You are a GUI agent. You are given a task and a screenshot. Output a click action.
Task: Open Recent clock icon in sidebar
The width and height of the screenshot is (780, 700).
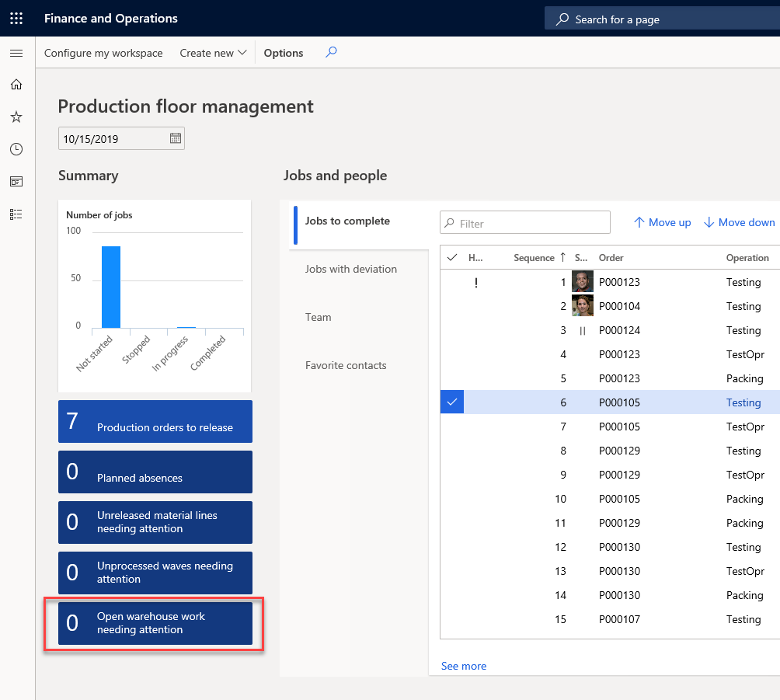[x=16, y=149]
